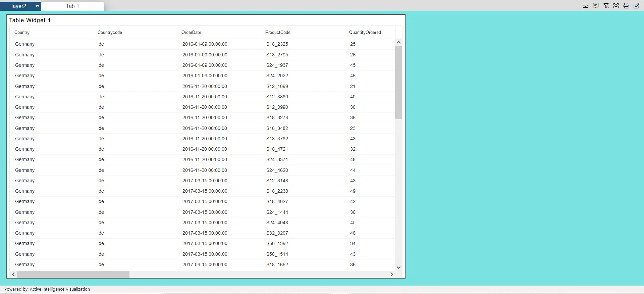Viewport: 644px width, 294px height.
Task: Expand the layer2 dropdown arrow
Action: [x=37, y=6]
